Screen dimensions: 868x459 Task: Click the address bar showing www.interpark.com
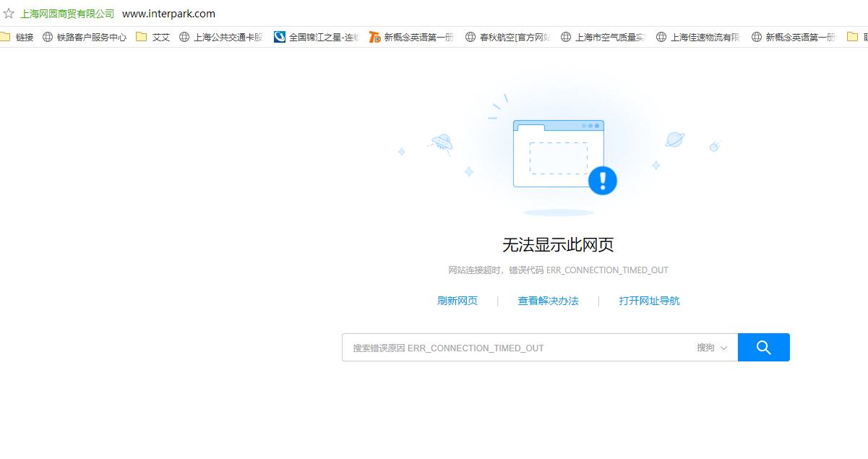[x=169, y=13]
